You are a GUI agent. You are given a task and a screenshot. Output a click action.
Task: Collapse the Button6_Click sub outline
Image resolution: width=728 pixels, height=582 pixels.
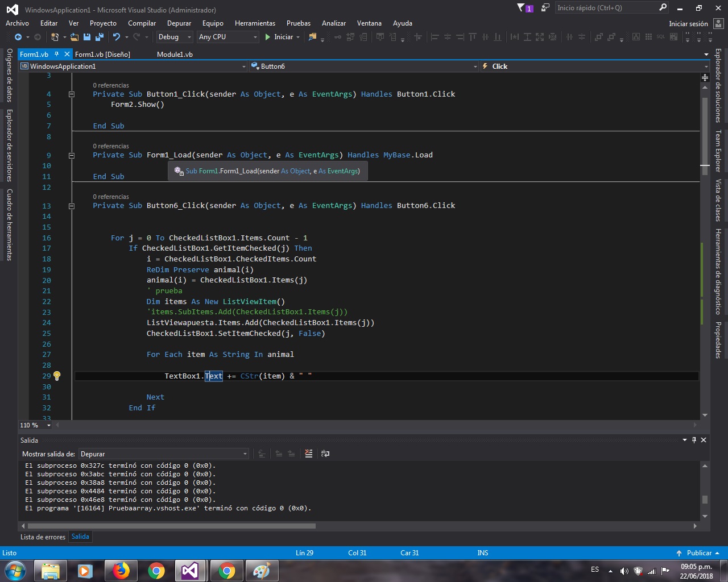(x=72, y=206)
